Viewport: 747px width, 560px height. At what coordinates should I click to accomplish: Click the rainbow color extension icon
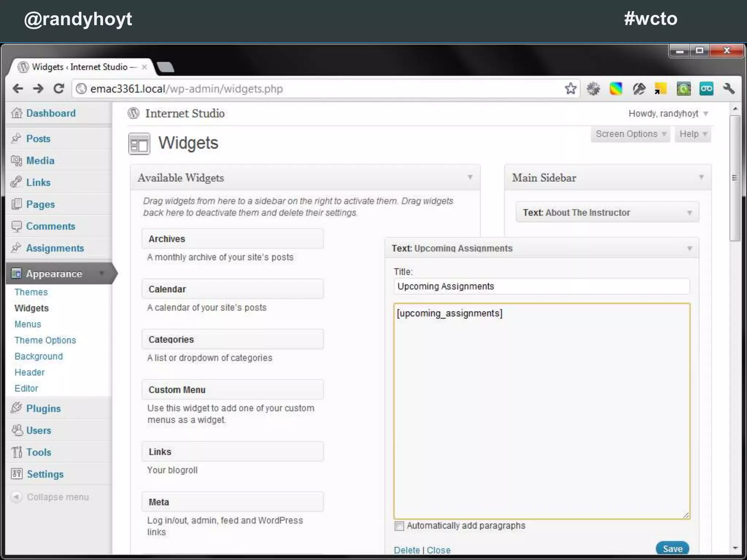click(616, 89)
